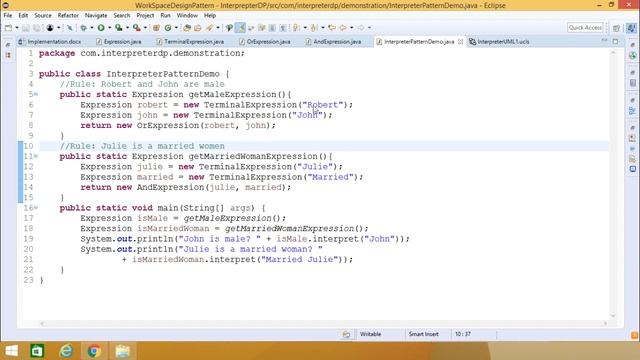Click the Debug bug toolbar icon
This screenshot has width=640, height=360.
click(x=83, y=28)
